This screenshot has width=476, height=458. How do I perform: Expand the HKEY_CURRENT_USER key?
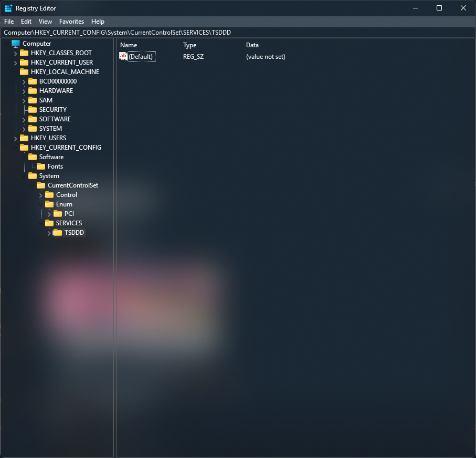click(x=16, y=63)
